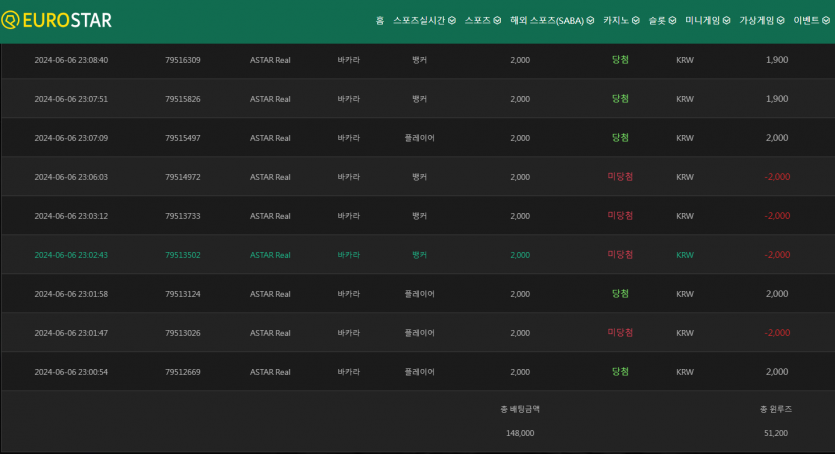Image resolution: width=835 pixels, height=454 pixels.
Task: Select timestamp 2024-06-06 23:00:54
Action: tap(71, 372)
